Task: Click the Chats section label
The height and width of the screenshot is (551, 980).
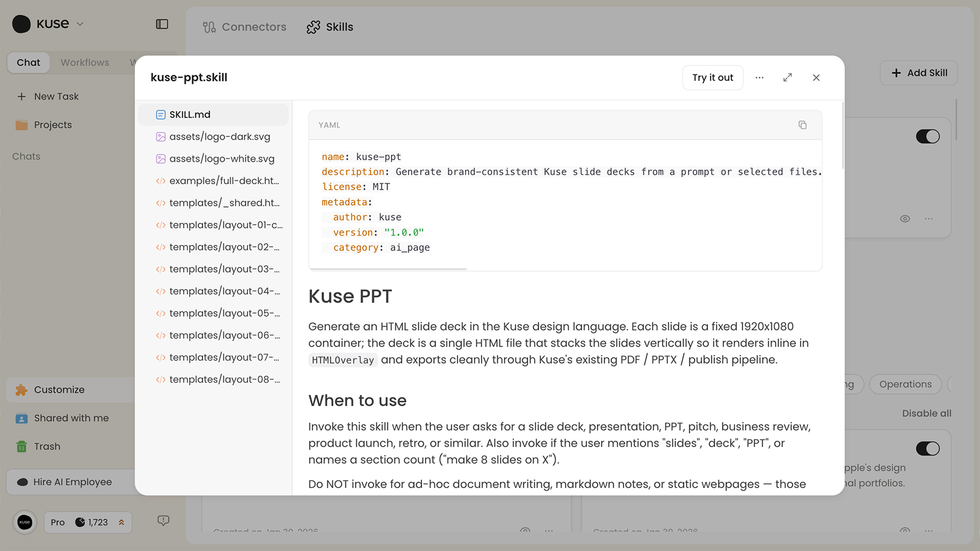Action: pos(26,156)
